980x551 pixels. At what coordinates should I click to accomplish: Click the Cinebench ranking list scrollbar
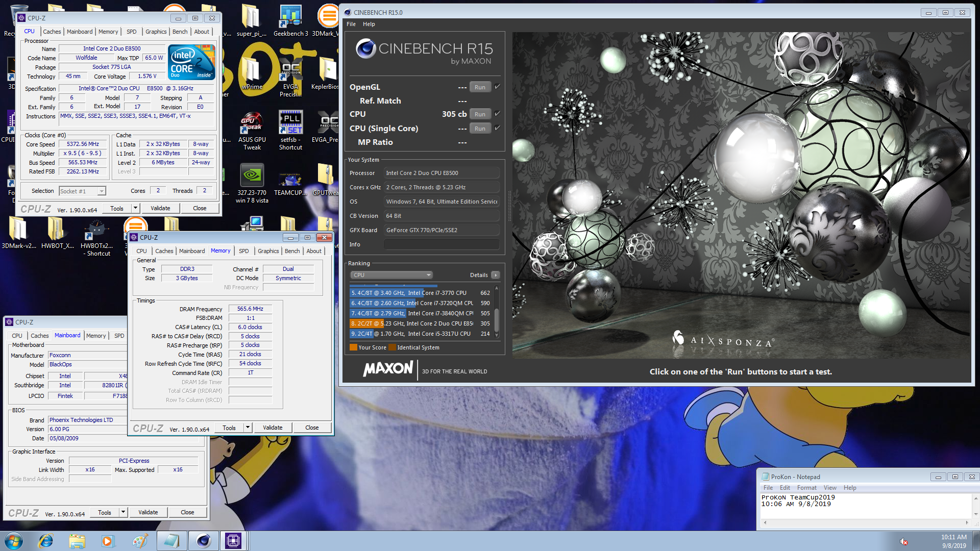pos(497,312)
